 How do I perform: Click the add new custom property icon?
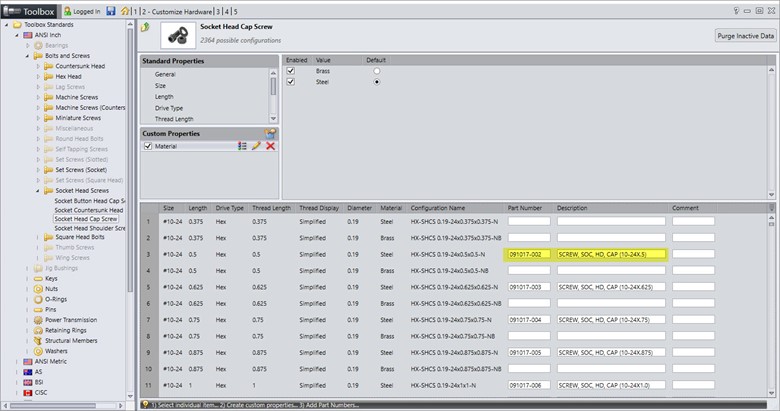(x=269, y=133)
